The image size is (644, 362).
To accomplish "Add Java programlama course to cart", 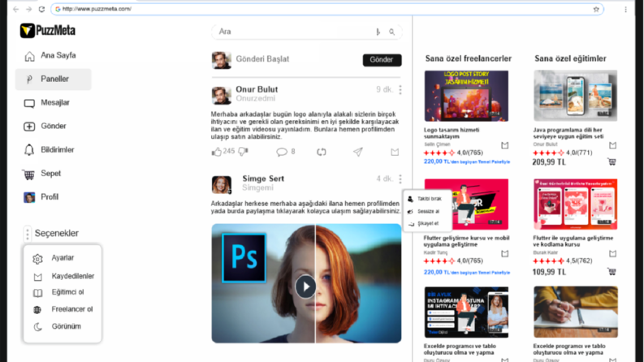I will (x=612, y=162).
